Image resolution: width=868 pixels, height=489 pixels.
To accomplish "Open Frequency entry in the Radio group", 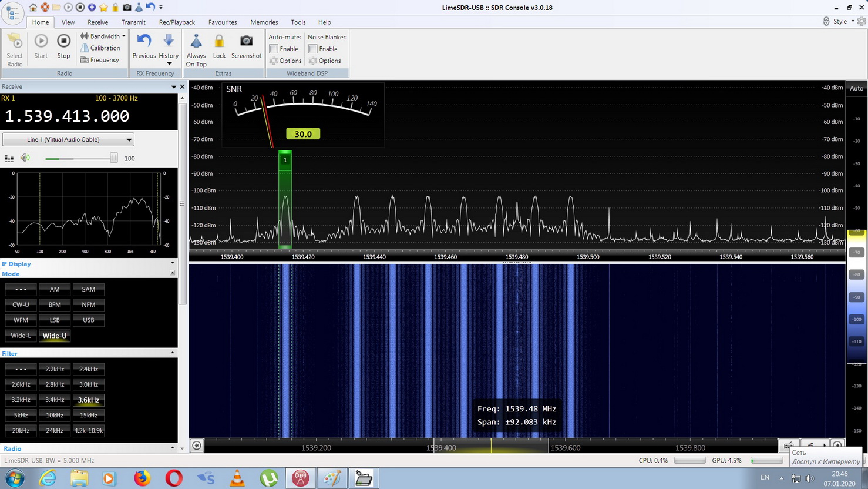I will click(x=100, y=60).
